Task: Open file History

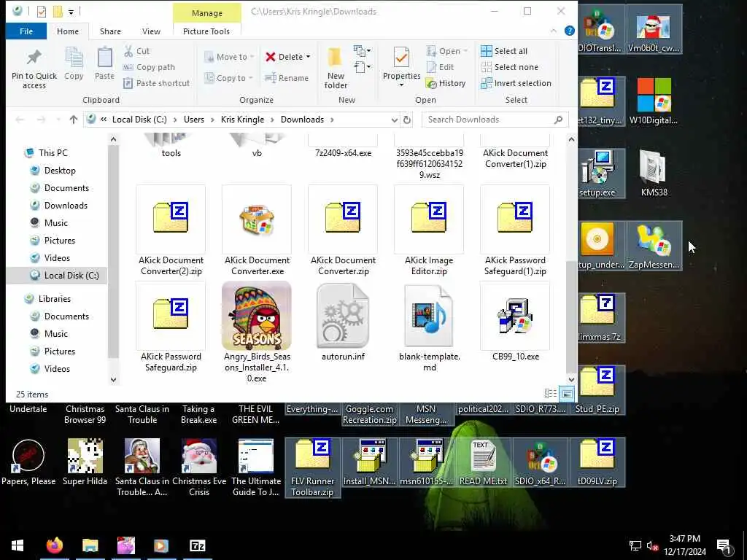Action: (446, 83)
